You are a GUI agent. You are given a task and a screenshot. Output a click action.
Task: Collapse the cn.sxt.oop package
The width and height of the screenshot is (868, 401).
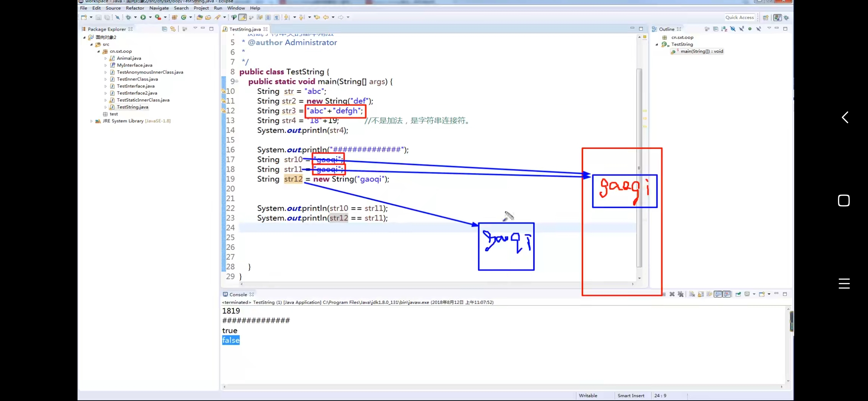99,51
